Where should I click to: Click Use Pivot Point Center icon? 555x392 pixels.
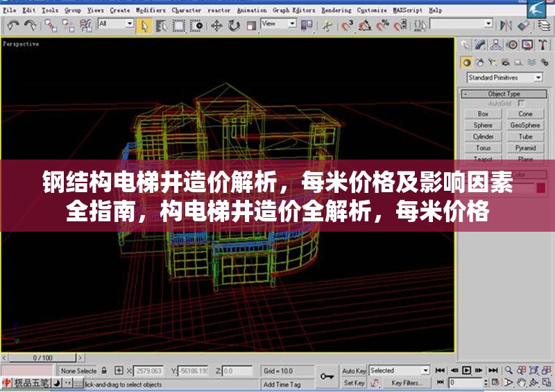[307, 26]
